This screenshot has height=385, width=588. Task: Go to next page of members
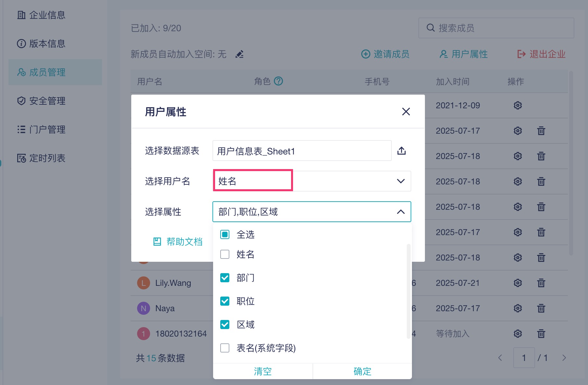pyautogui.click(x=564, y=358)
